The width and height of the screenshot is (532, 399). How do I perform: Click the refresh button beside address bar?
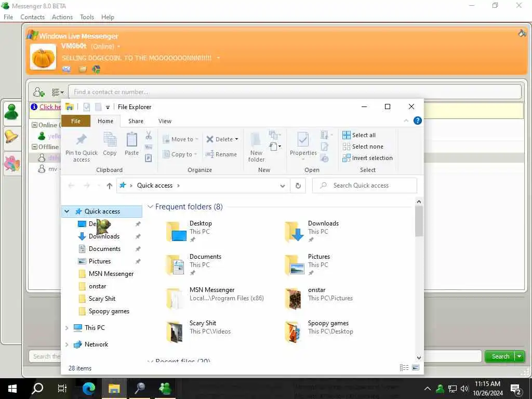(298, 185)
